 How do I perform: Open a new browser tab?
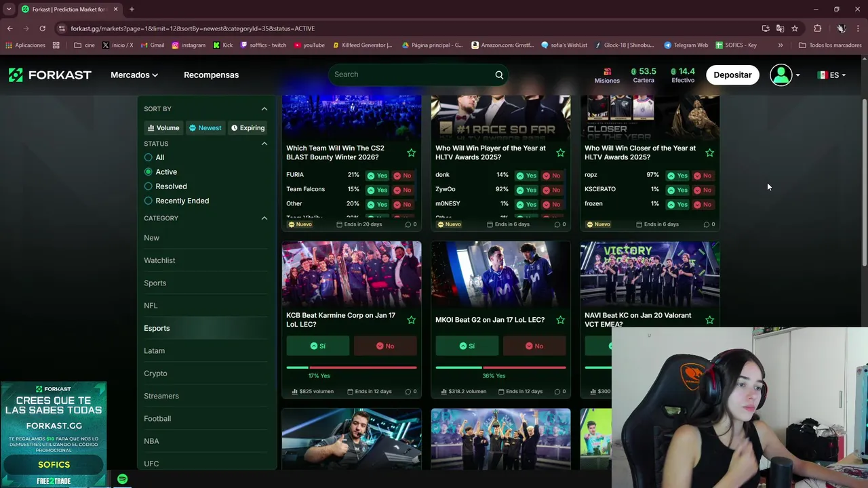coord(132,9)
